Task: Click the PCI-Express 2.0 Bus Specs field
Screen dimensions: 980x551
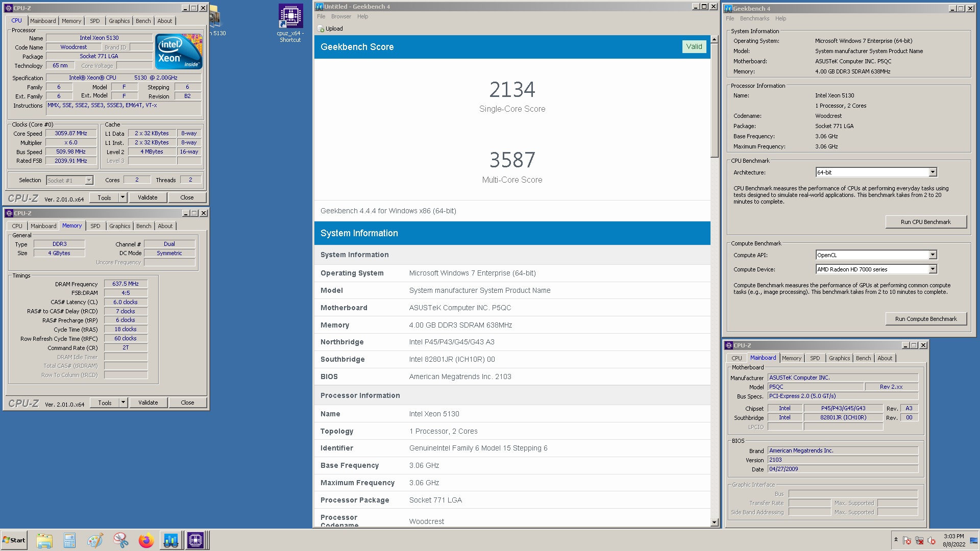Action: [843, 396]
